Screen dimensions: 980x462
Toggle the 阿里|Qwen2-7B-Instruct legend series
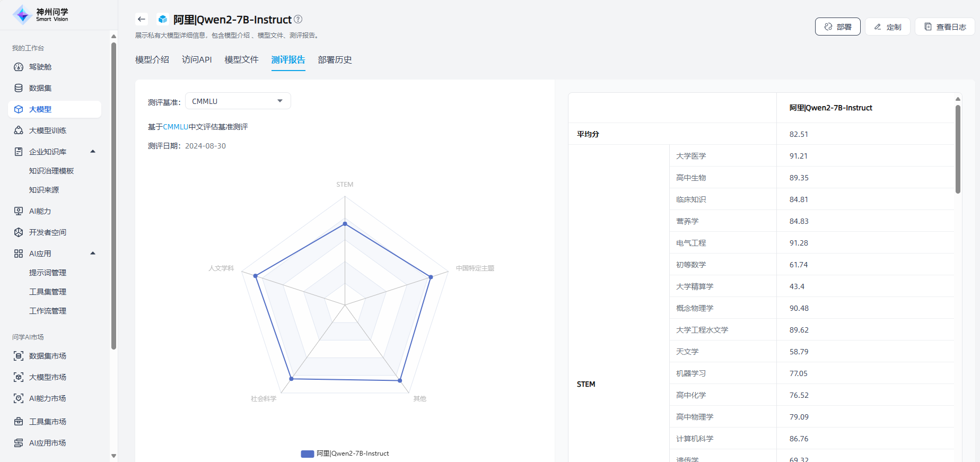[x=345, y=454]
